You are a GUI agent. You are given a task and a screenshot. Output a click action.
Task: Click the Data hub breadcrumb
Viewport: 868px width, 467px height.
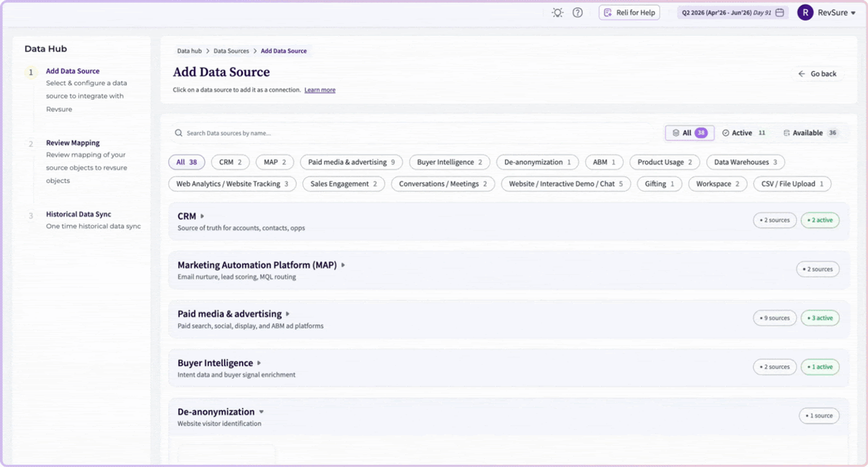pos(190,51)
